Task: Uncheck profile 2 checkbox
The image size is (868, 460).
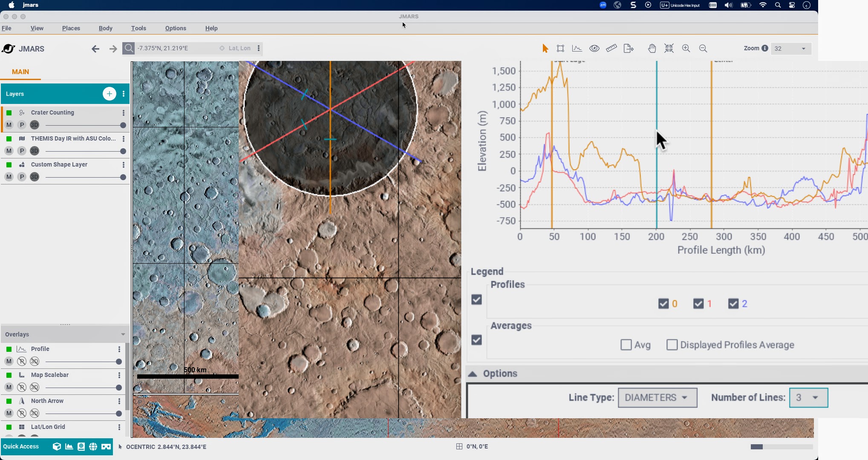Action: 733,304
